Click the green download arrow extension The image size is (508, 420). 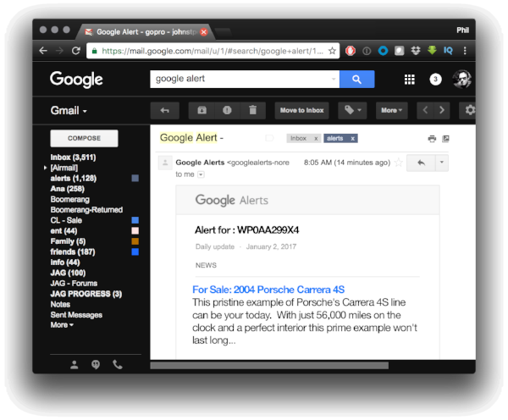pyautogui.click(x=432, y=50)
